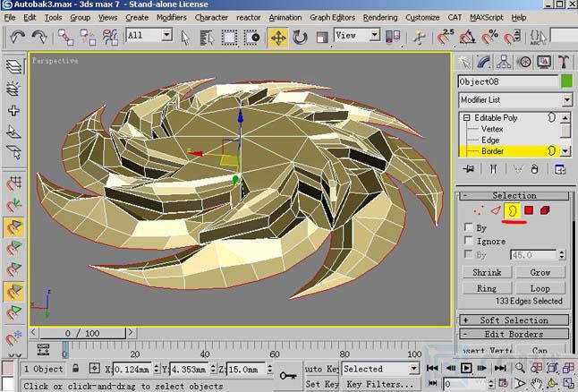Viewport: 578px width, 392px height.
Task: Expand the Soft Selection rollout
Action: pos(514,320)
